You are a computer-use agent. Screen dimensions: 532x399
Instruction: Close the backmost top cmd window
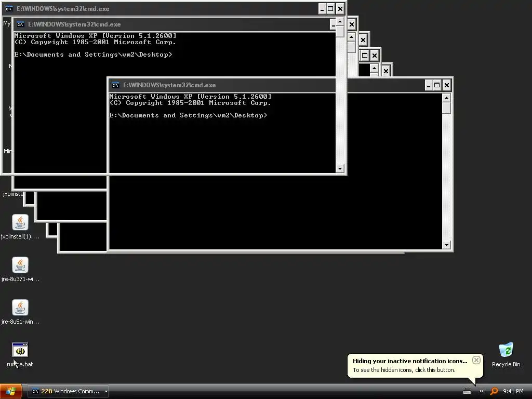[x=340, y=9]
